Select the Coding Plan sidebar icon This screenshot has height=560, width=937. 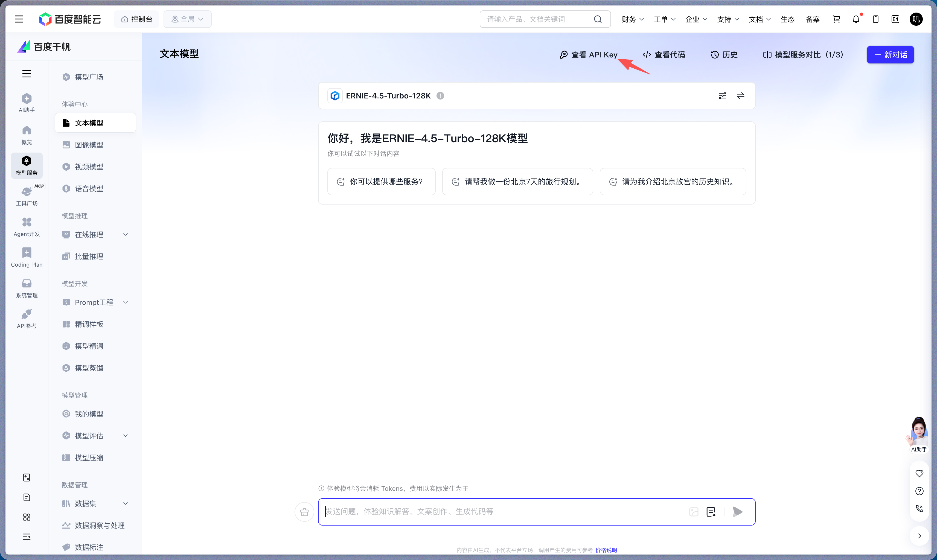click(x=27, y=256)
